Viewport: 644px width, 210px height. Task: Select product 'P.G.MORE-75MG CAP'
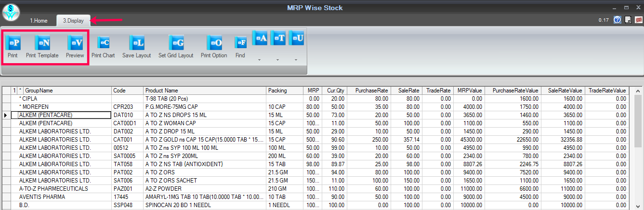205,107
